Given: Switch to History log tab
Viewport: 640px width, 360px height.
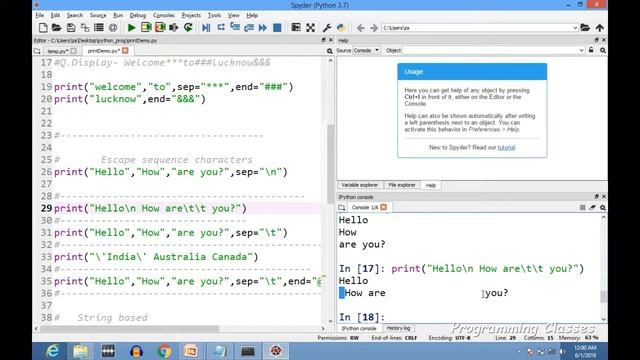Looking at the screenshot, I should (398, 328).
